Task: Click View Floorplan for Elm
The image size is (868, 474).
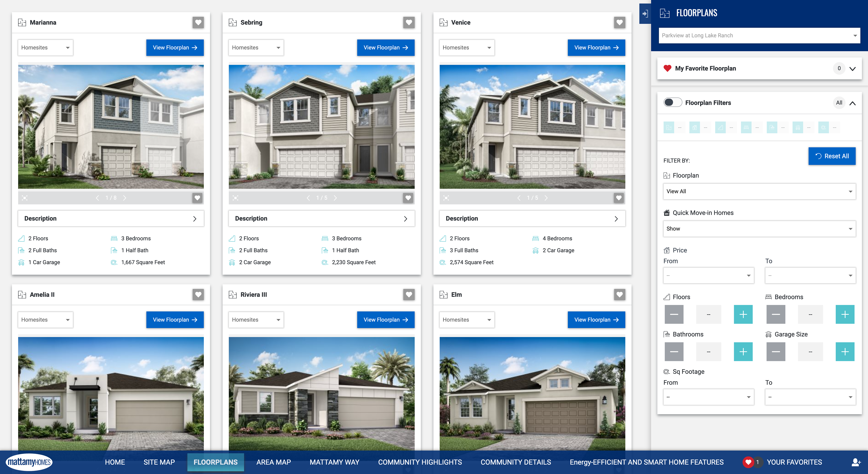Action: coord(596,320)
